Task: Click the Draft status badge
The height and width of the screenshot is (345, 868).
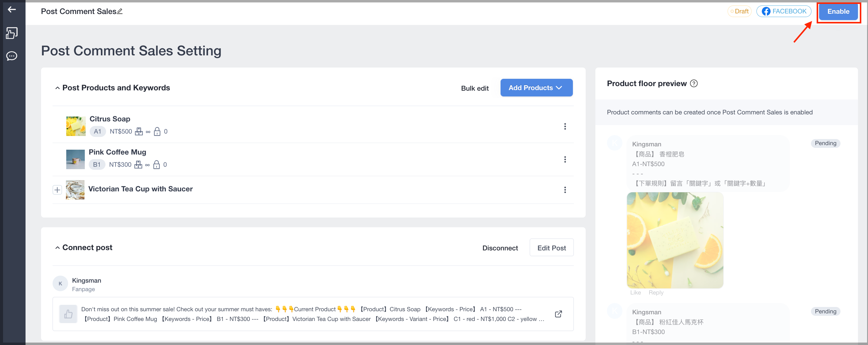Action: coord(740,11)
